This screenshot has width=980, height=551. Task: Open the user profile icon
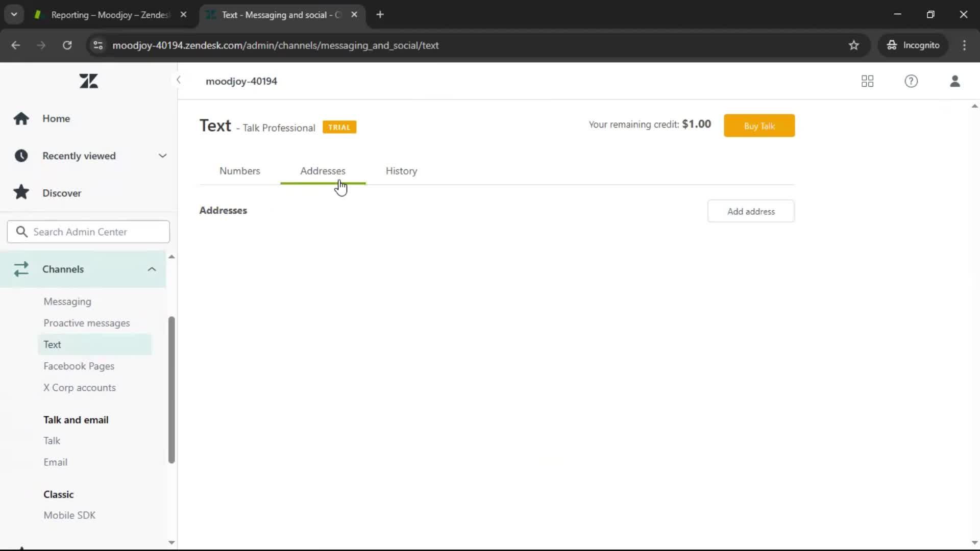tap(955, 81)
